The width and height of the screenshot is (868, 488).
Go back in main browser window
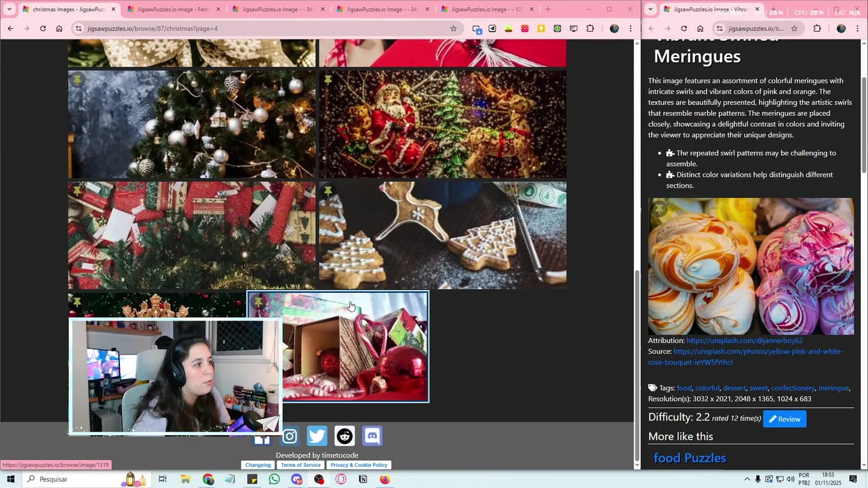coord(10,28)
